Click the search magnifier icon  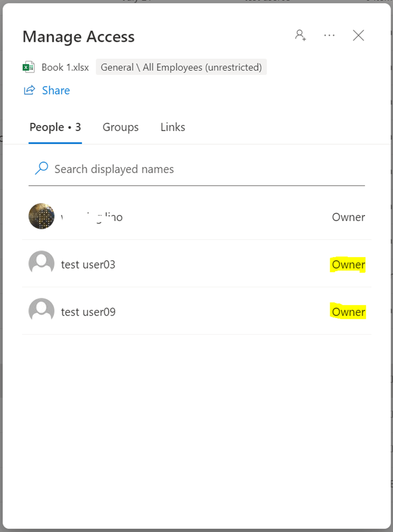tap(41, 168)
